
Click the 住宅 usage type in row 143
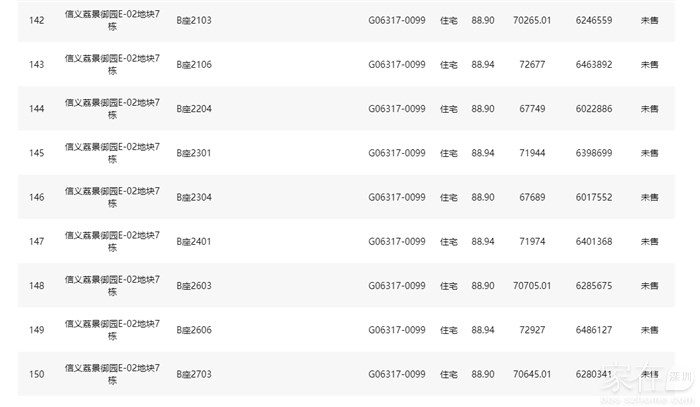(x=449, y=65)
